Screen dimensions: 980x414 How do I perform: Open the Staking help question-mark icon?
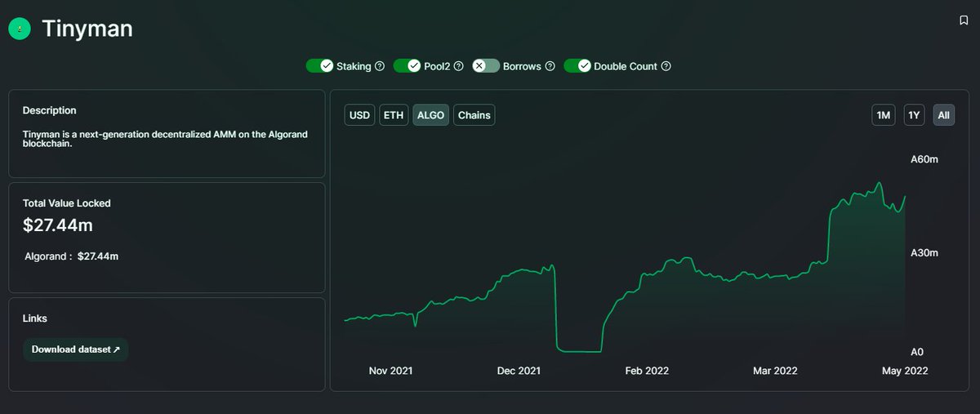click(x=379, y=66)
